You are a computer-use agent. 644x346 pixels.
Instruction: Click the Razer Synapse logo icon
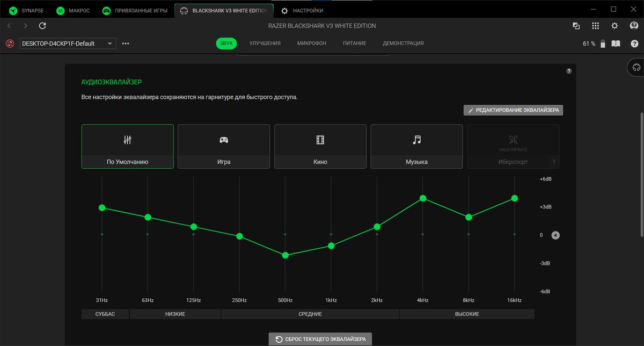[x=12, y=10]
